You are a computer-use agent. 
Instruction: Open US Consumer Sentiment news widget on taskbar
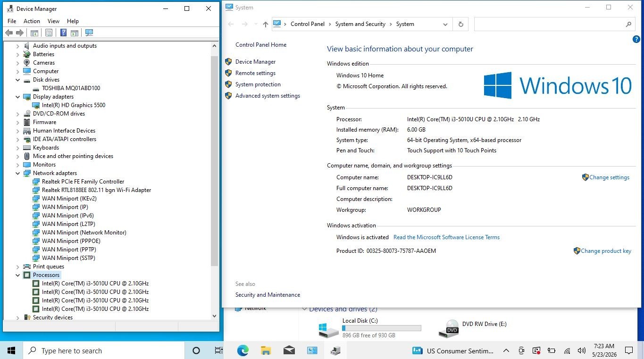coord(453,351)
